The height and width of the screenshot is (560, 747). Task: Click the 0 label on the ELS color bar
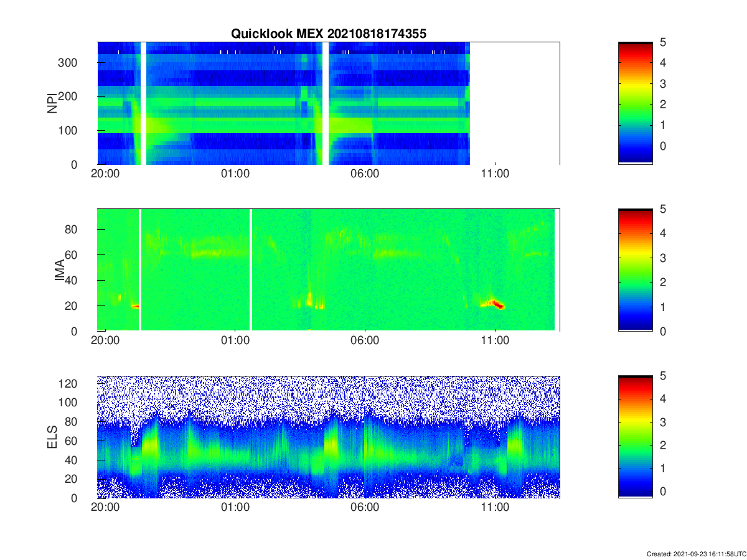click(663, 491)
